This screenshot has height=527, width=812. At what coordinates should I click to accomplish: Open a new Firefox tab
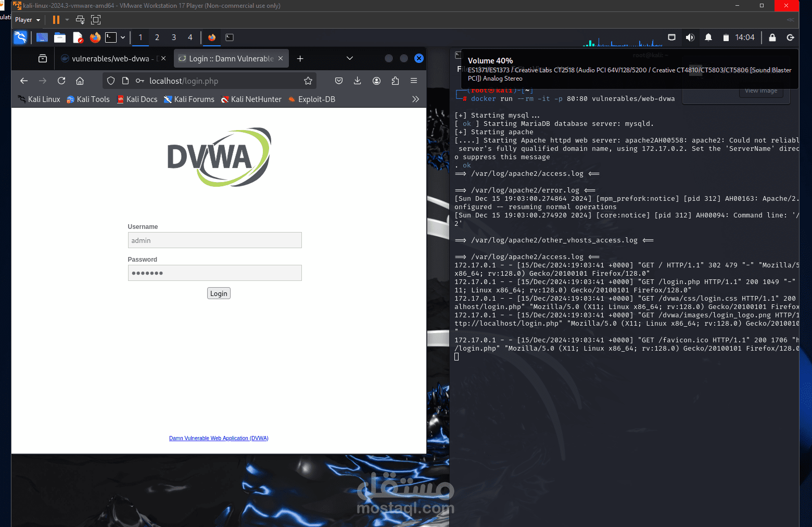(300, 59)
